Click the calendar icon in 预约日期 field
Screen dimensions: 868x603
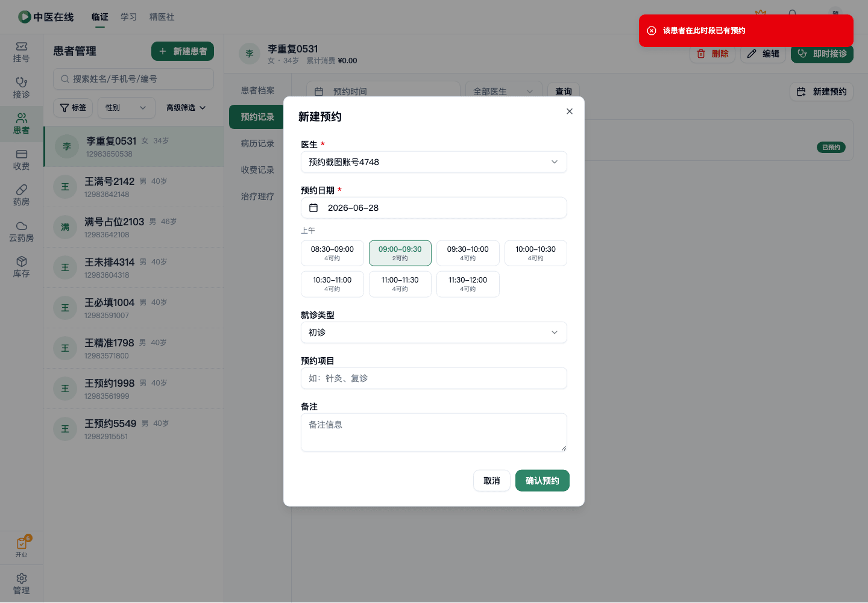[x=313, y=208]
